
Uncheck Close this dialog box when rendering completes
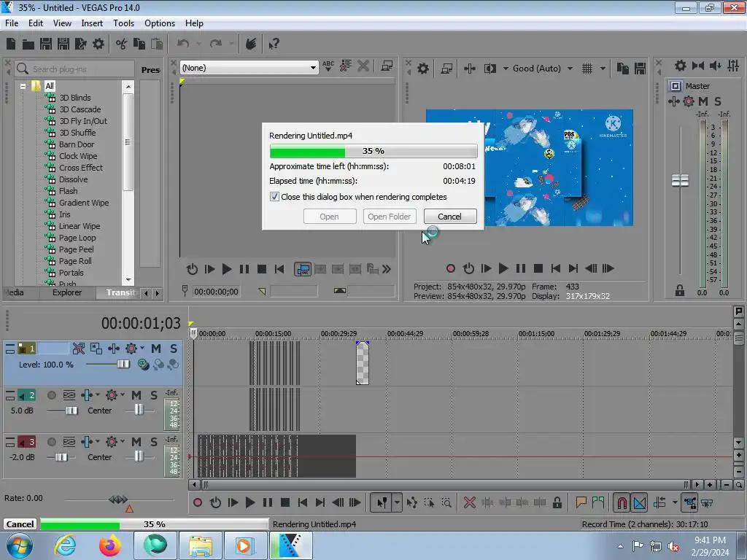(274, 197)
